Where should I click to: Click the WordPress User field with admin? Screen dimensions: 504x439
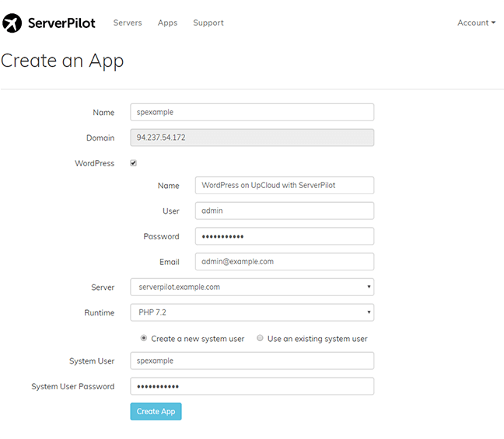click(x=284, y=211)
